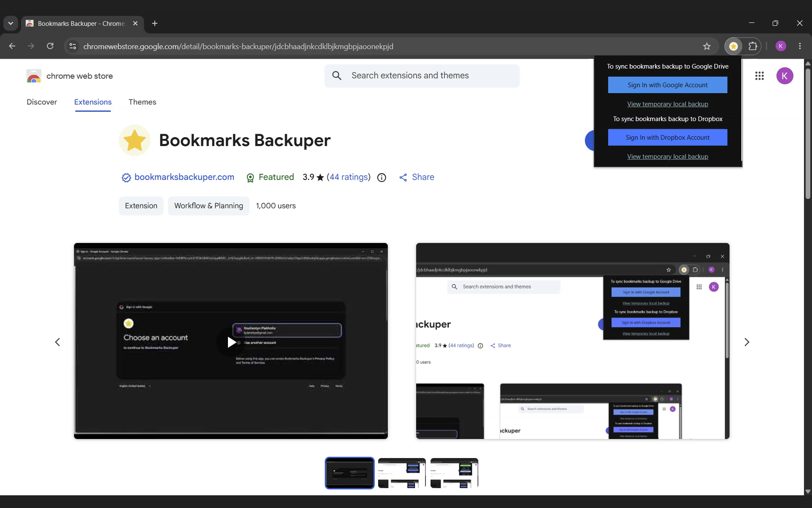Image resolution: width=812 pixels, height=508 pixels.
Task: Go back to the previous page
Action: click(x=12, y=46)
